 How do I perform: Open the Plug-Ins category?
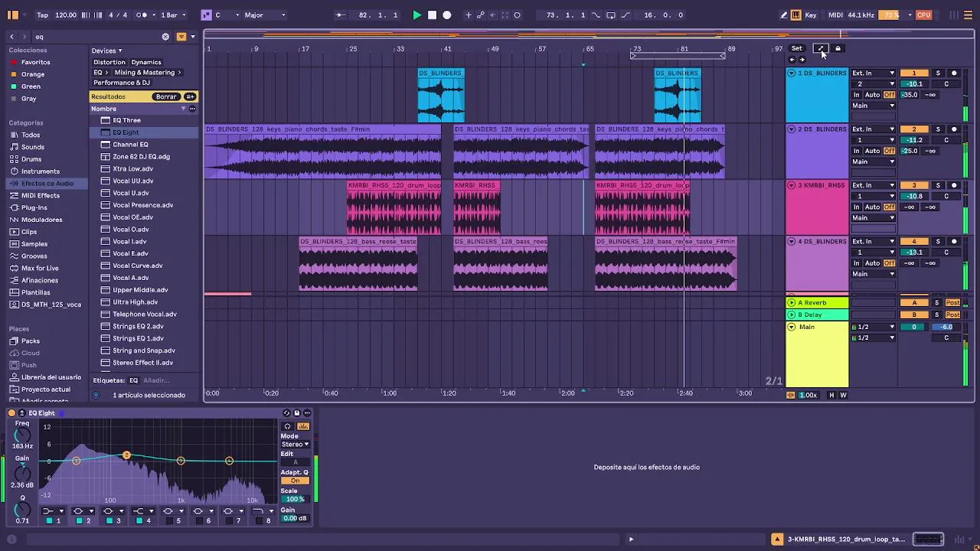34,207
